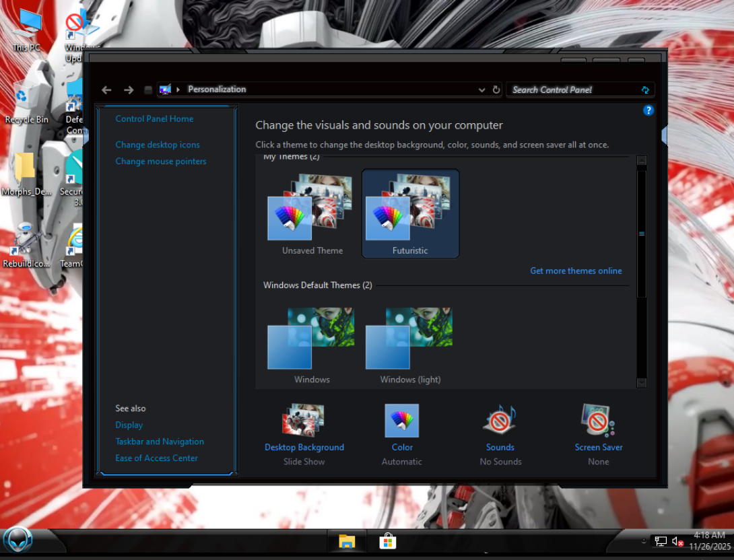
Task: Open the Desktop Background slide show icon
Action: click(303, 420)
